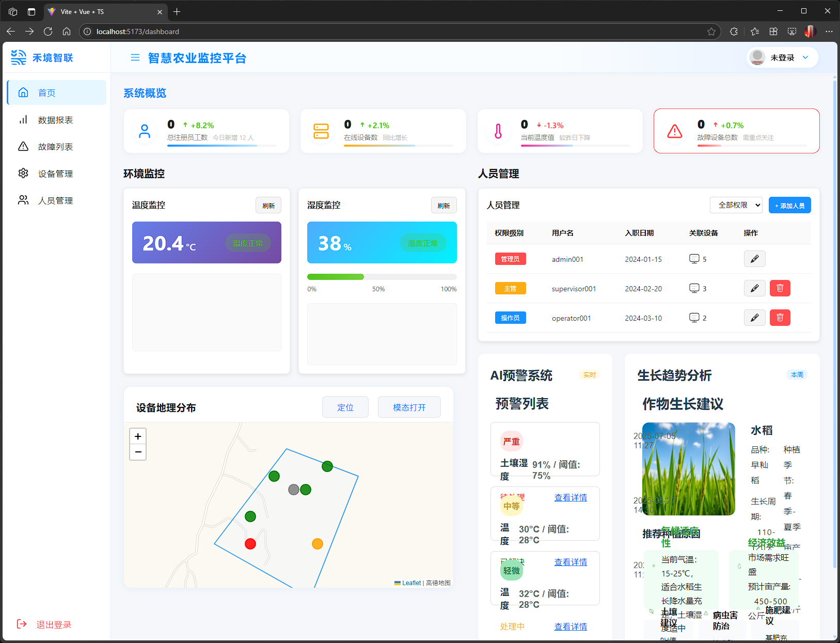
Task: Open the 全部权限 permission filter dropdown
Action: click(736, 205)
